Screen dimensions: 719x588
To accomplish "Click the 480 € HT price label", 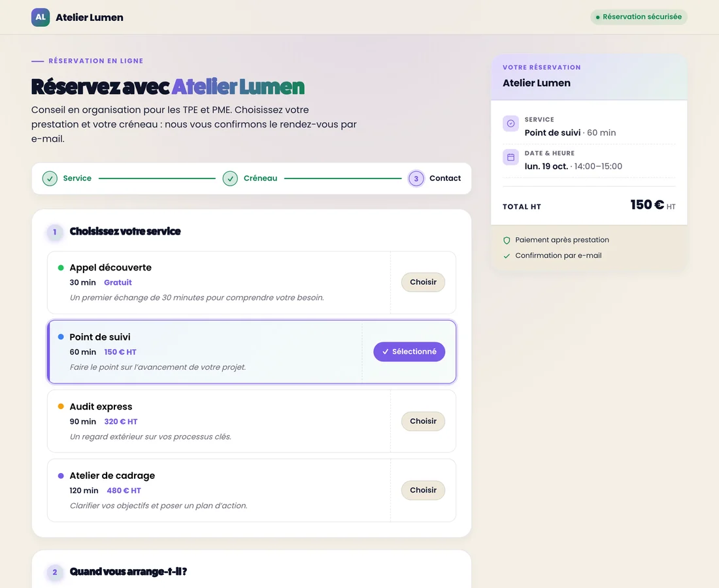I will click(124, 491).
